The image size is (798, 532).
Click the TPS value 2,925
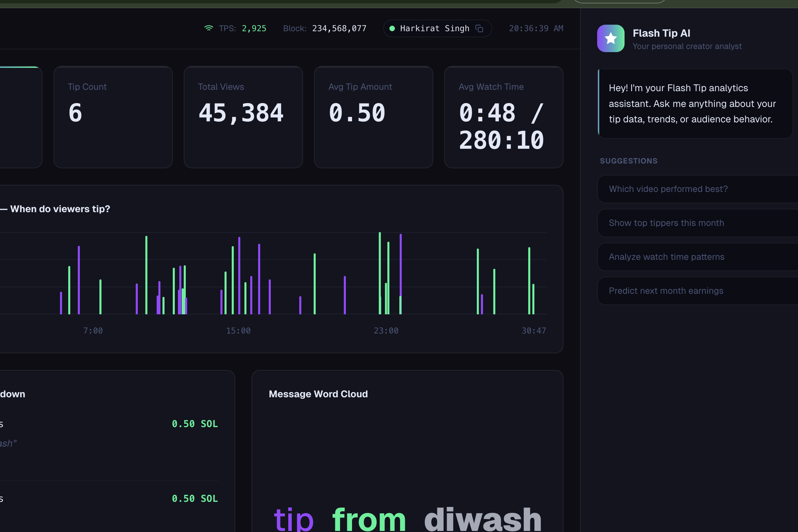[254, 28]
